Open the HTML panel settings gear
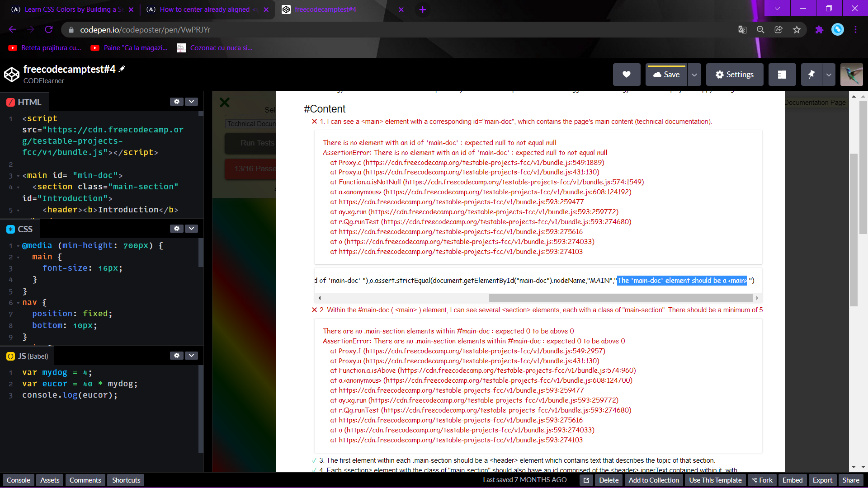The width and height of the screenshot is (868, 488). pyautogui.click(x=177, y=102)
